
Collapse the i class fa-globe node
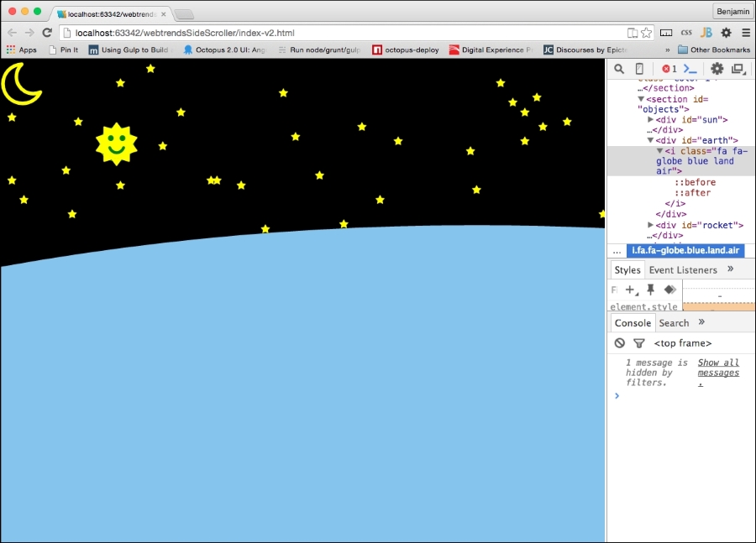click(659, 151)
